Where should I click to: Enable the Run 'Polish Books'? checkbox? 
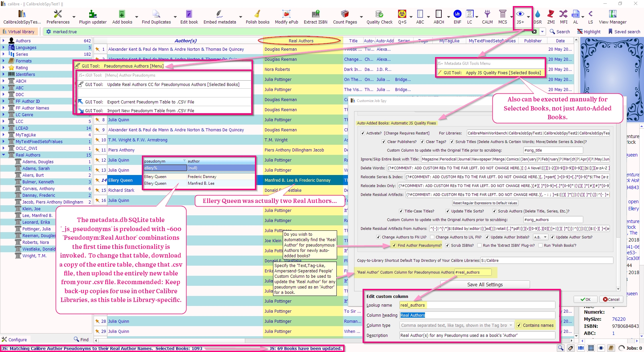point(540,246)
